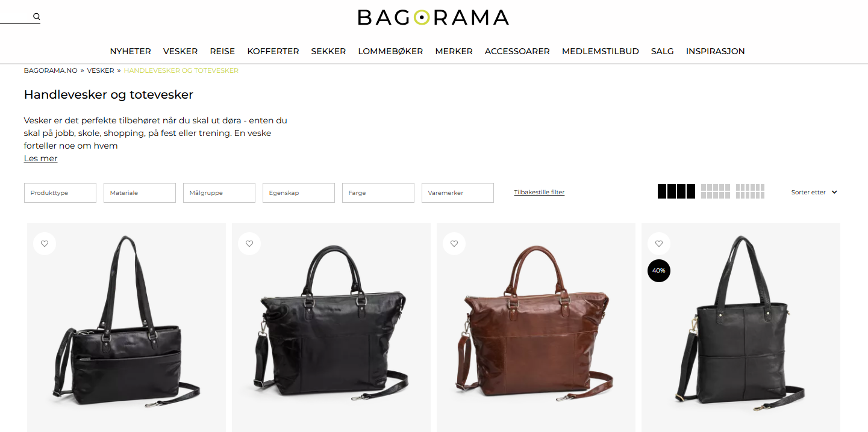Click the search input field
The height and width of the screenshot is (432, 868).
click(x=16, y=17)
